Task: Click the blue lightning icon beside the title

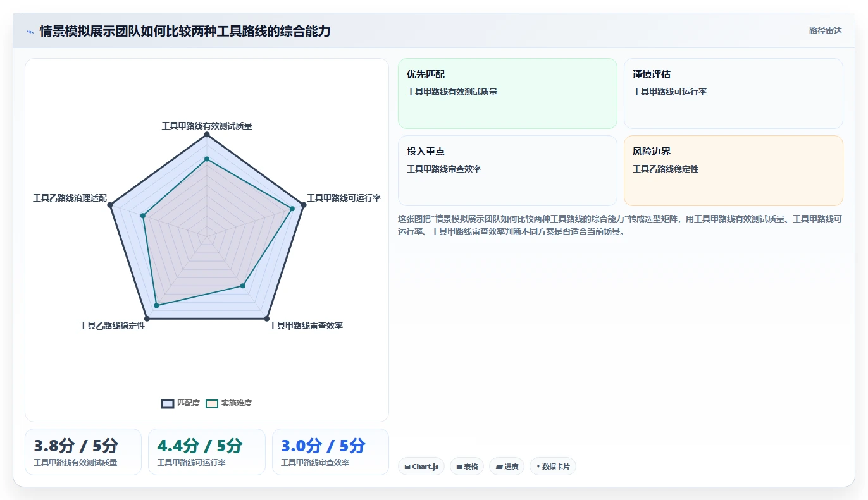Action: tap(30, 32)
